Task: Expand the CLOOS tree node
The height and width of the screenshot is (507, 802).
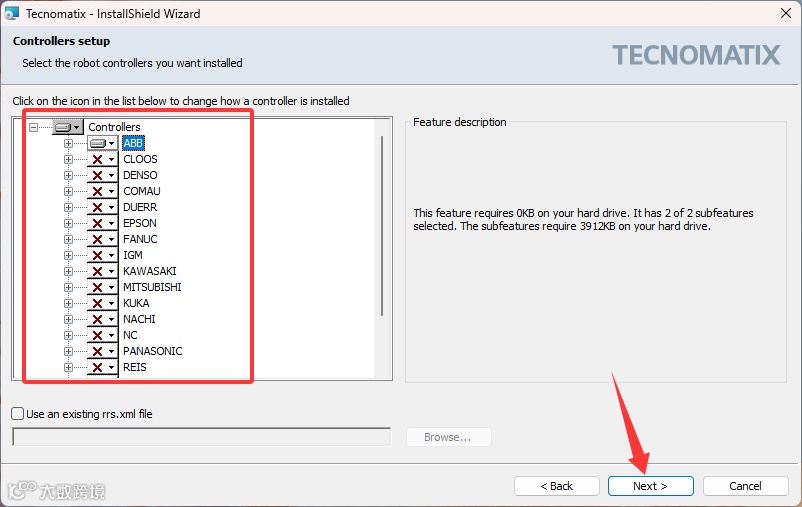Action: pos(68,159)
